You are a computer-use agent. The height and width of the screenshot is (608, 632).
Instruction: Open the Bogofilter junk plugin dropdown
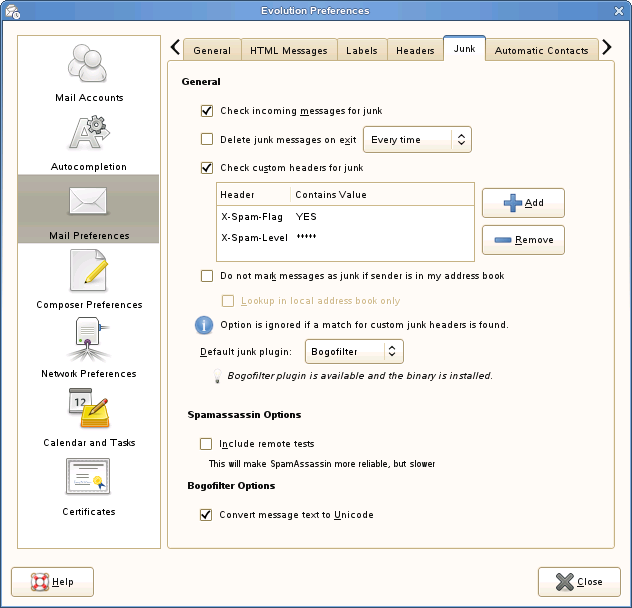[354, 352]
